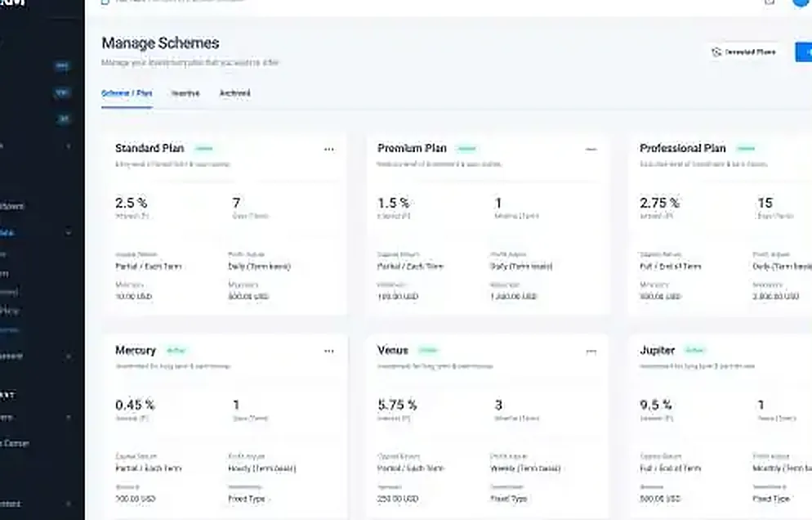Expand the topmost sidebar chevron below the badges

[x=69, y=146]
